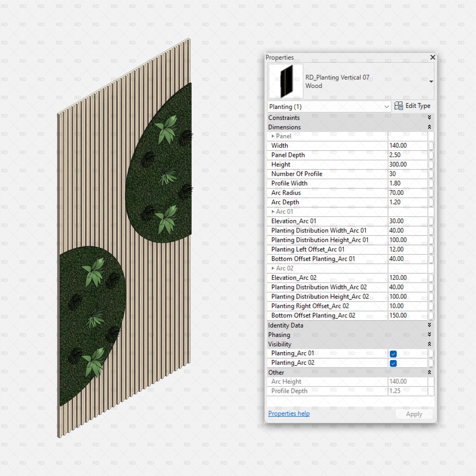Expand the Identity Data section
The width and height of the screenshot is (476, 476).
pyautogui.click(x=429, y=325)
